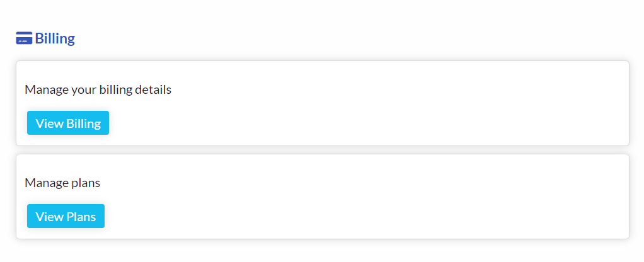Click the word "Billing" in the page title
The width and height of the screenshot is (644, 262).
55,38
